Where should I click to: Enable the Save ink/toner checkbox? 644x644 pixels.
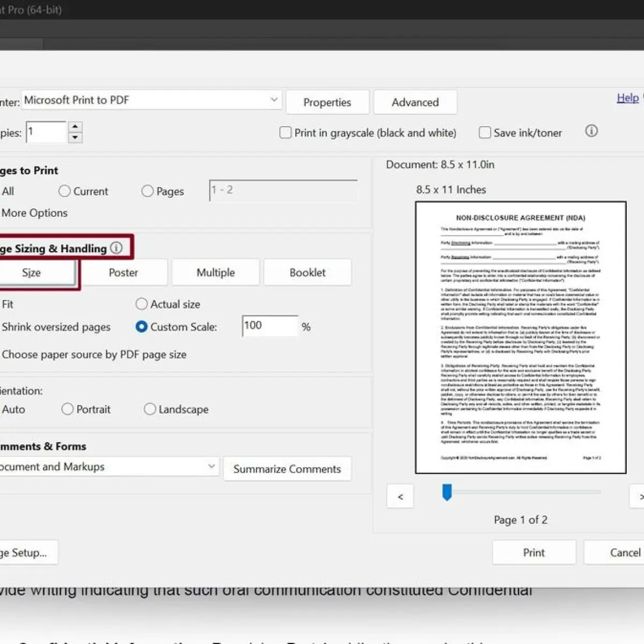pyautogui.click(x=485, y=133)
